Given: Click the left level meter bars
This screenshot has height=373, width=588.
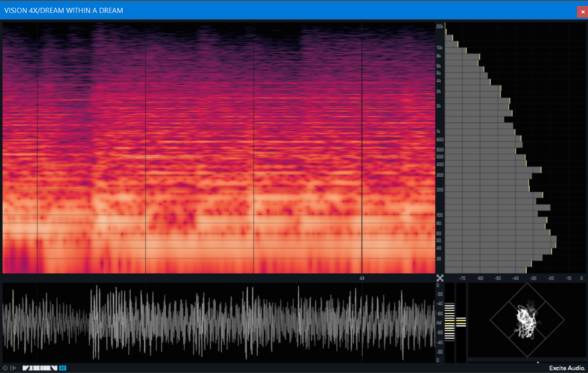Looking at the screenshot, I should (450, 322).
